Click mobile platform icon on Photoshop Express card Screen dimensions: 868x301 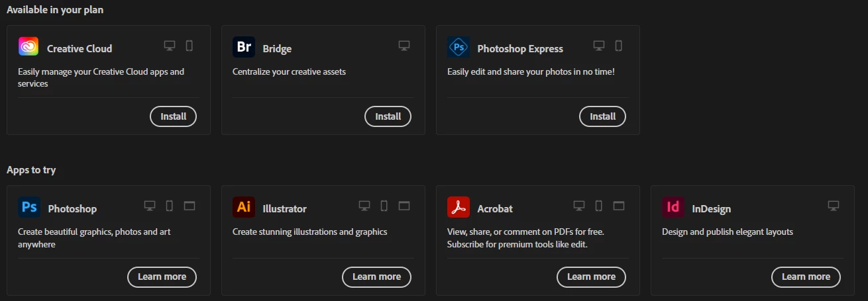[619, 46]
